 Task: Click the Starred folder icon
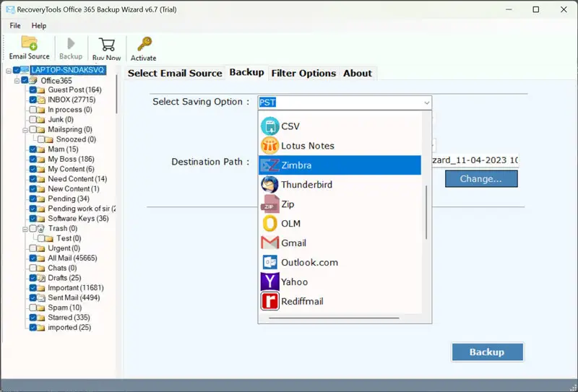[41, 318]
